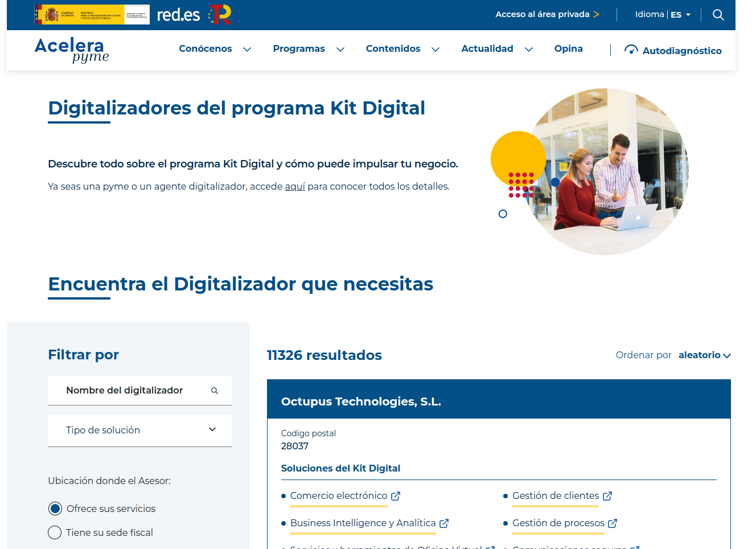This screenshot has width=756, height=549.
Task: Go to the Opina menu item
Action: (x=569, y=49)
